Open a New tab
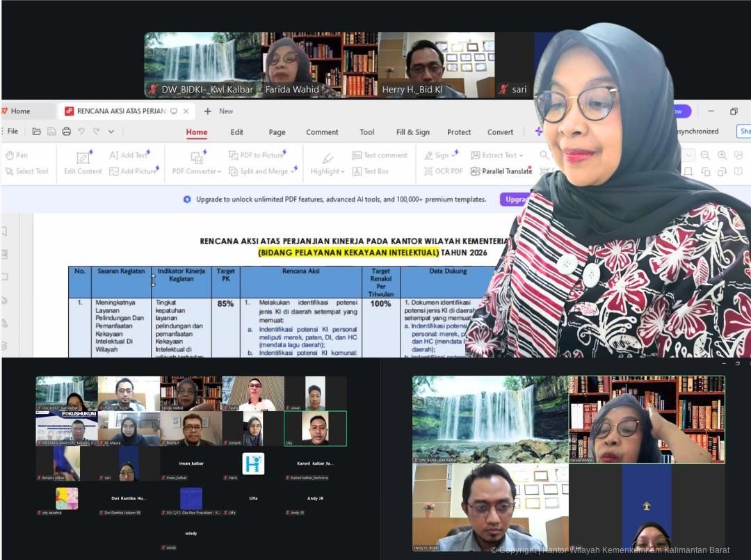The width and height of the screenshot is (751, 560). pos(218,111)
